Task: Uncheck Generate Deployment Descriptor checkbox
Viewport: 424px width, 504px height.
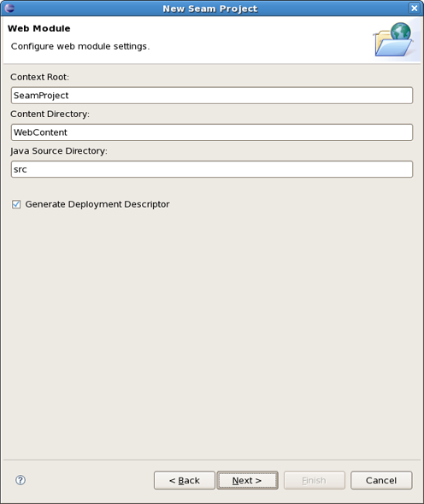Action: coord(16,204)
